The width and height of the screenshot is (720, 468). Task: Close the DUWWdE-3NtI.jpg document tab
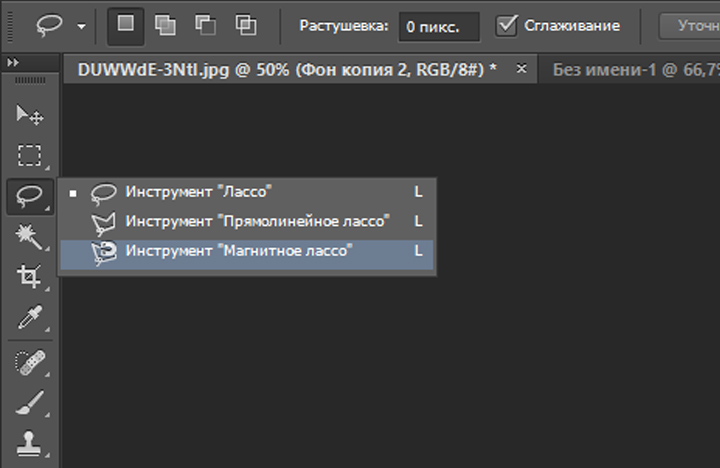tap(521, 69)
